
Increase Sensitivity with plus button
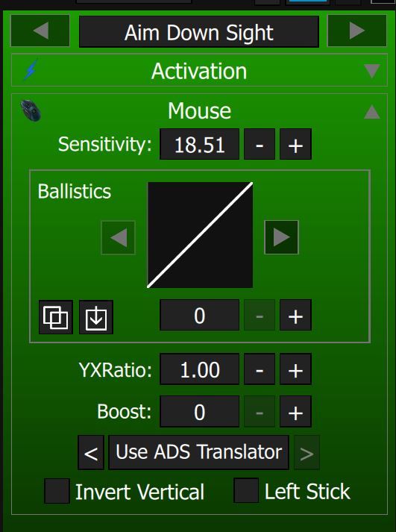tap(295, 144)
